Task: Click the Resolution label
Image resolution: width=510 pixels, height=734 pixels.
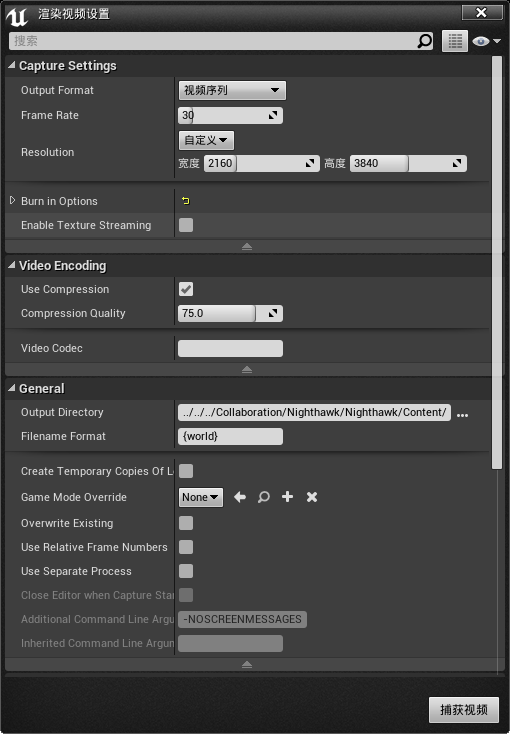Action: coord(47,152)
